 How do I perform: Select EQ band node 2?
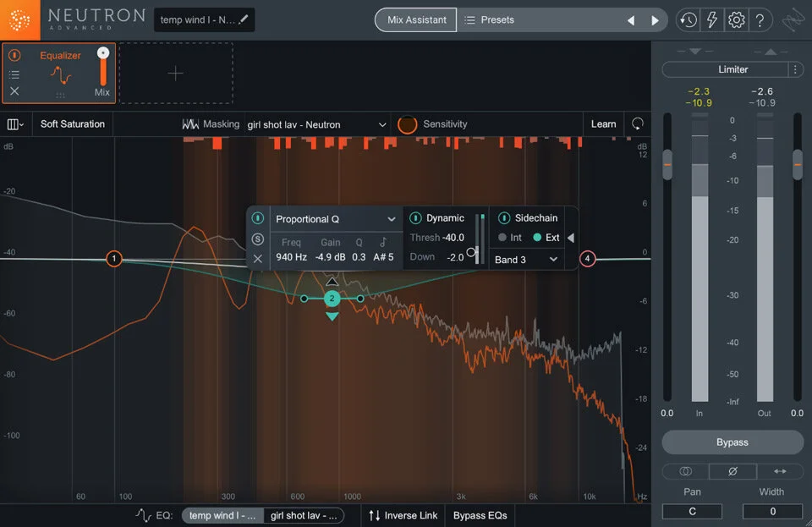pyautogui.click(x=332, y=299)
